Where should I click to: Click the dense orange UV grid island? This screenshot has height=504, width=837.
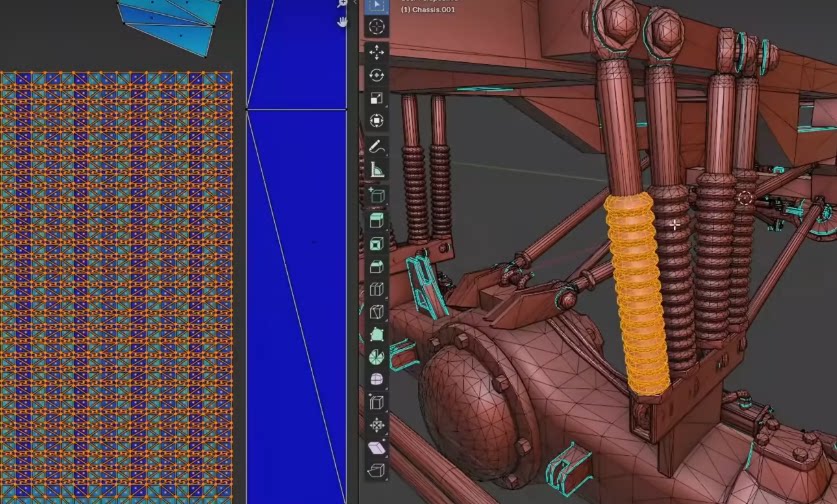coord(116,287)
